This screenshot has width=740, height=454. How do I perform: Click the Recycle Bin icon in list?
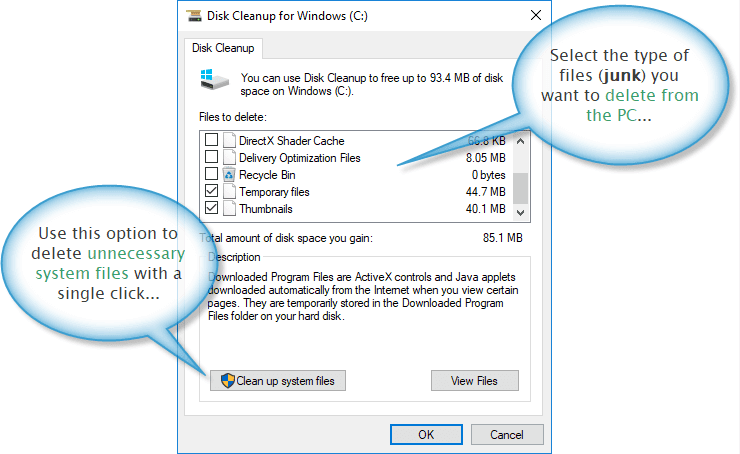coord(229,174)
